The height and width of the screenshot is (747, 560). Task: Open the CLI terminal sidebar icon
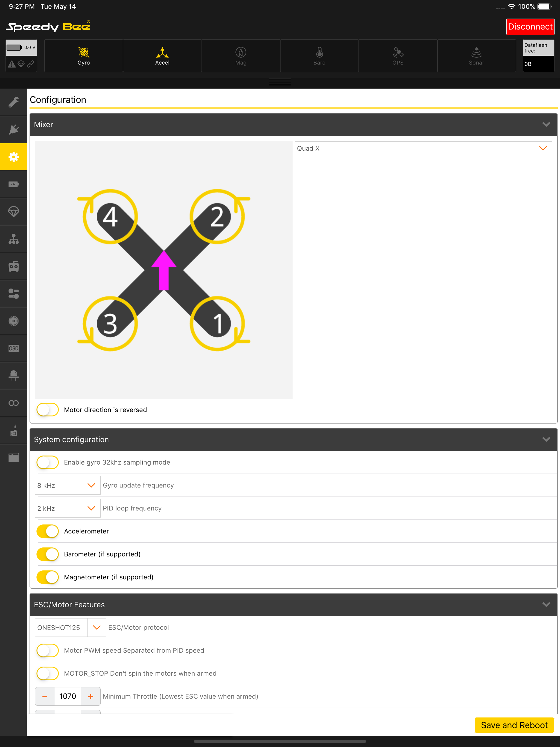coord(13,458)
